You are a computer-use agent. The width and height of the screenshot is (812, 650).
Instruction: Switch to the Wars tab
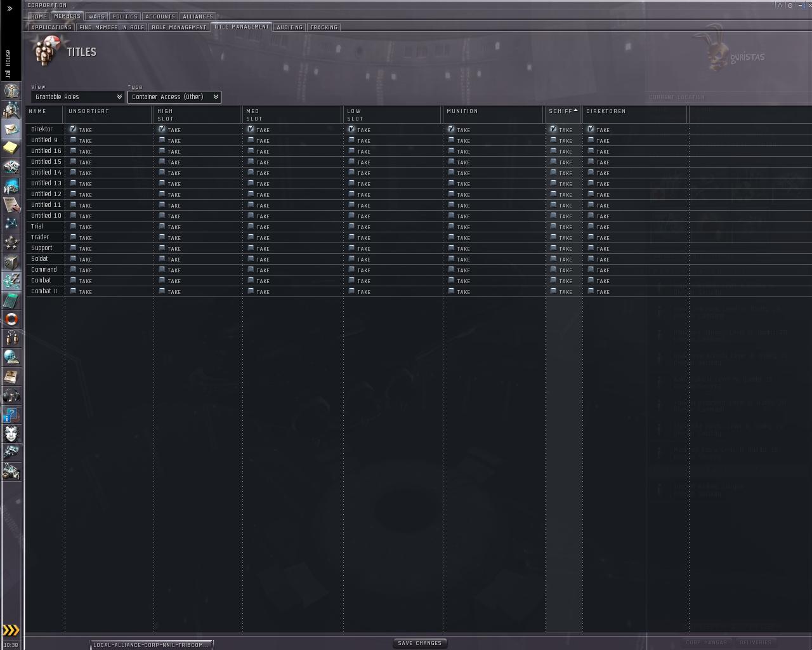[x=96, y=17]
